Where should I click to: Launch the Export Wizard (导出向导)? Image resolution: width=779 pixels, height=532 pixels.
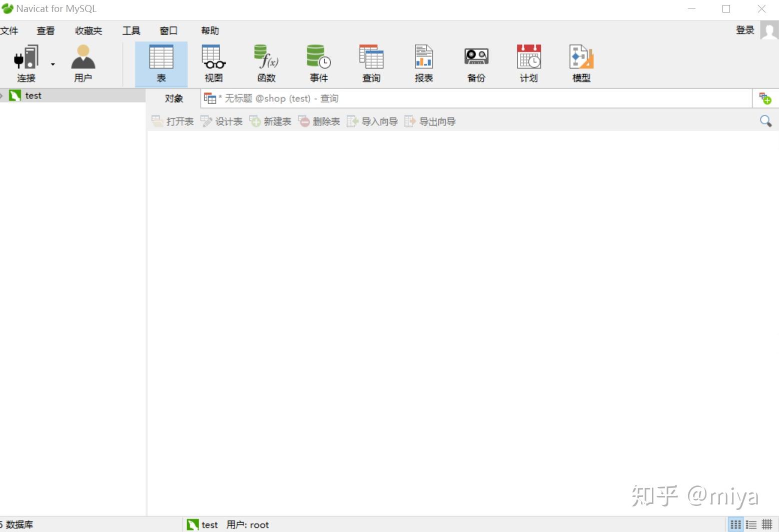point(430,121)
